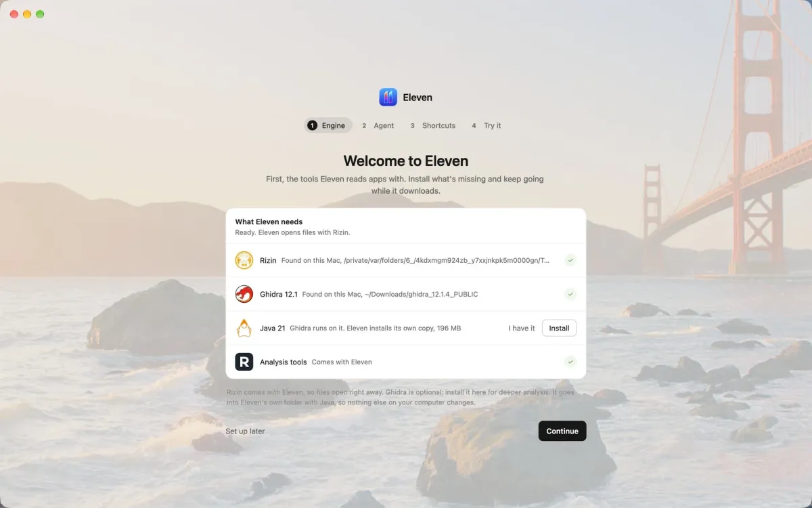
Task: Close the window with the red button
Action: click(x=14, y=14)
